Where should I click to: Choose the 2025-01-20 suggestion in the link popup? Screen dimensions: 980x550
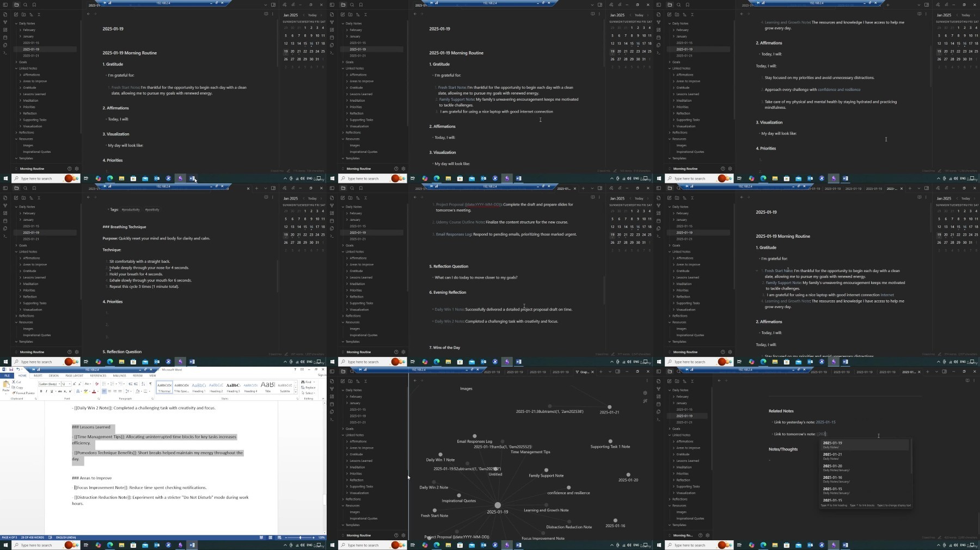coord(865,467)
